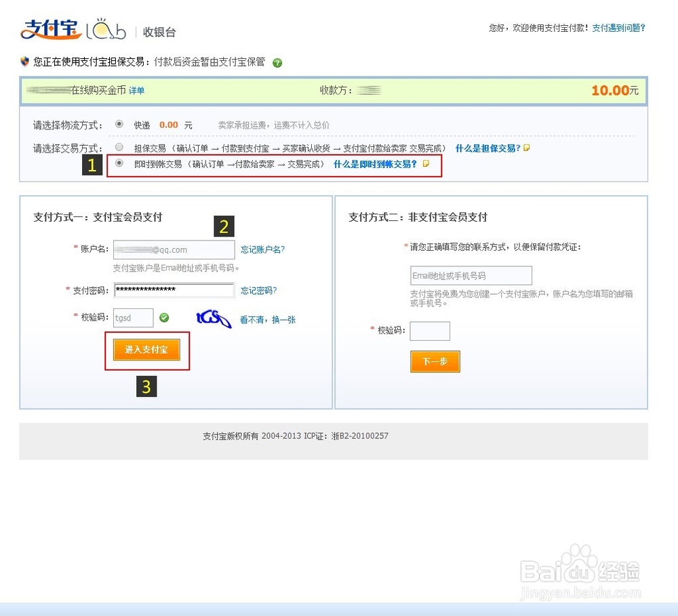This screenshot has height=616, width=678.
Task: Click the 10.00元 amount text
Action: 615,90
